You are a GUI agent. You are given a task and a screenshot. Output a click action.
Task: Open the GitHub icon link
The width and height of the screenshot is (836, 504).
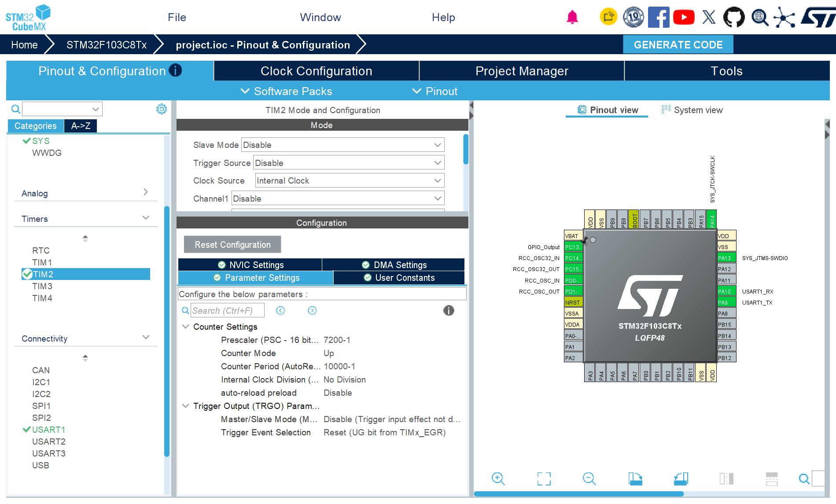(x=734, y=17)
